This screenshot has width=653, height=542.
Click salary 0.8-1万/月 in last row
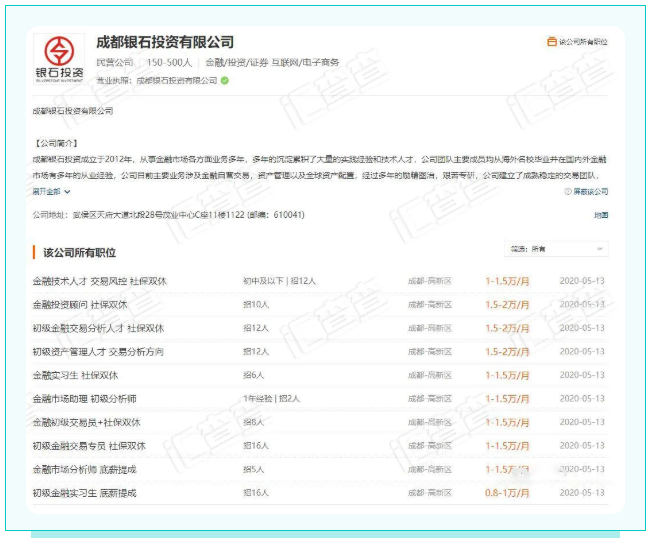tap(507, 493)
